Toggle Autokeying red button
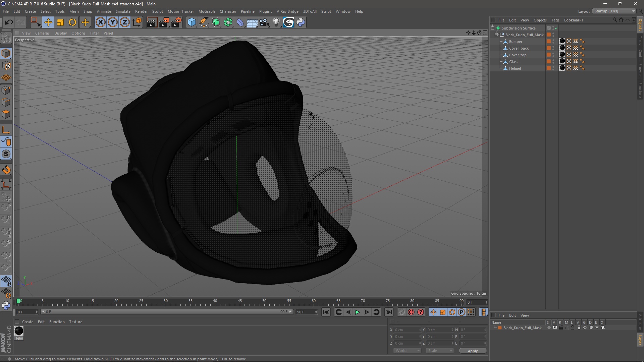Viewport: 644px width, 362px height. point(411,312)
